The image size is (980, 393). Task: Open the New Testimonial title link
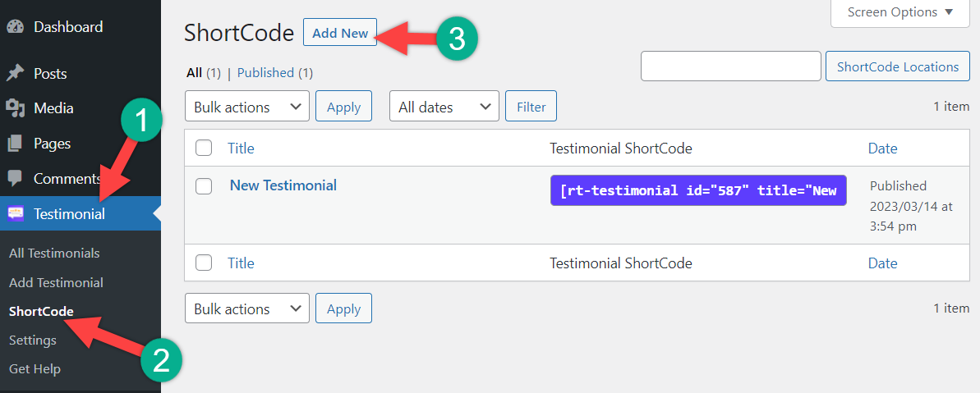click(283, 185)
